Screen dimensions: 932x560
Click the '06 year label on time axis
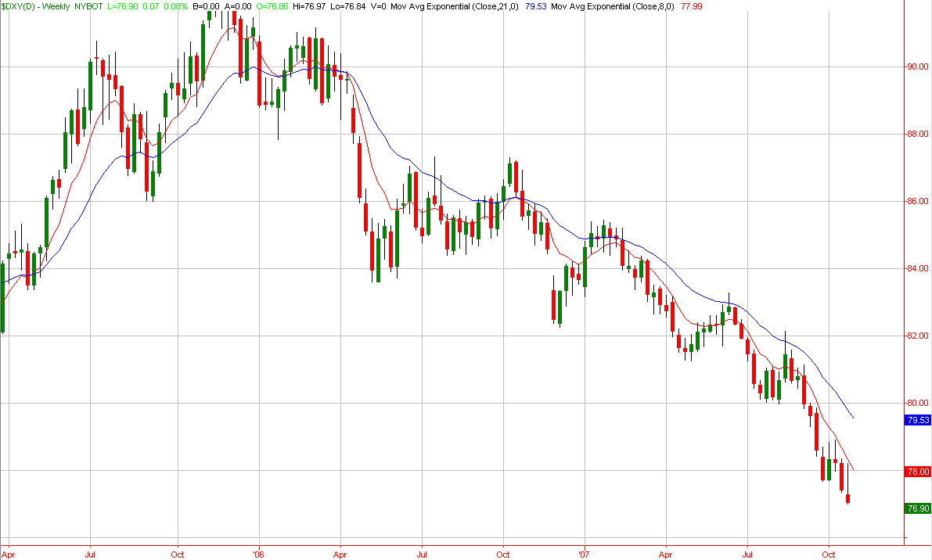pos(258,555)
